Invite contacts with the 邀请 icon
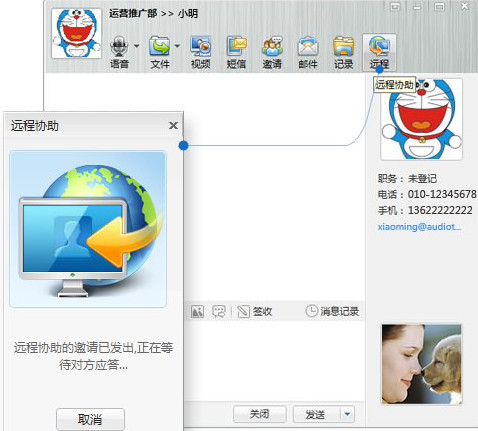The image size is (478, 431). click(272, 52)
